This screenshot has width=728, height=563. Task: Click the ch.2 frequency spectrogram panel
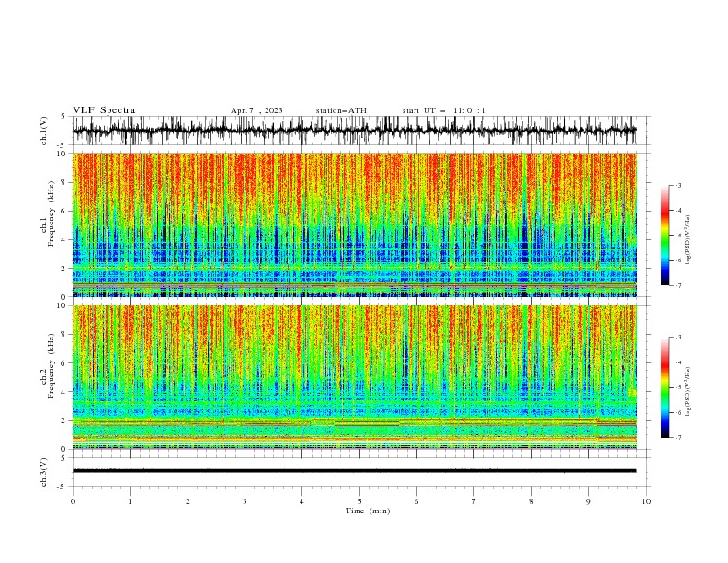tap(355, 377)
